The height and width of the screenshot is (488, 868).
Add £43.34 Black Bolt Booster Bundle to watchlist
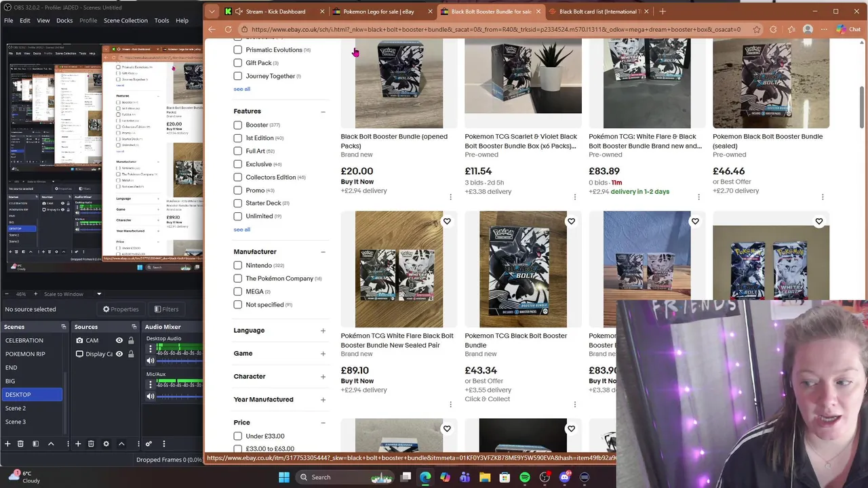click(571, 222)
